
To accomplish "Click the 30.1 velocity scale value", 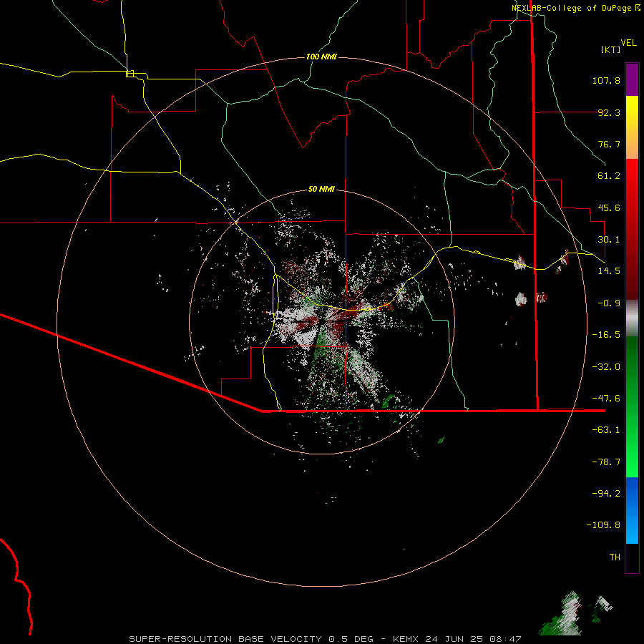I will [609, 240].
